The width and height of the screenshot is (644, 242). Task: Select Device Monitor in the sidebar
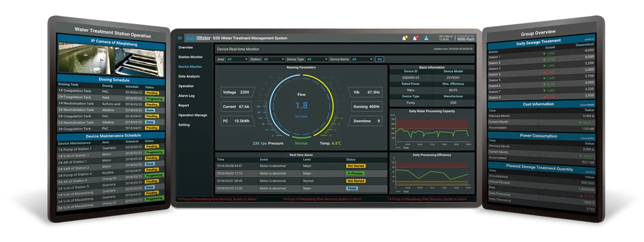click(190, 67)
